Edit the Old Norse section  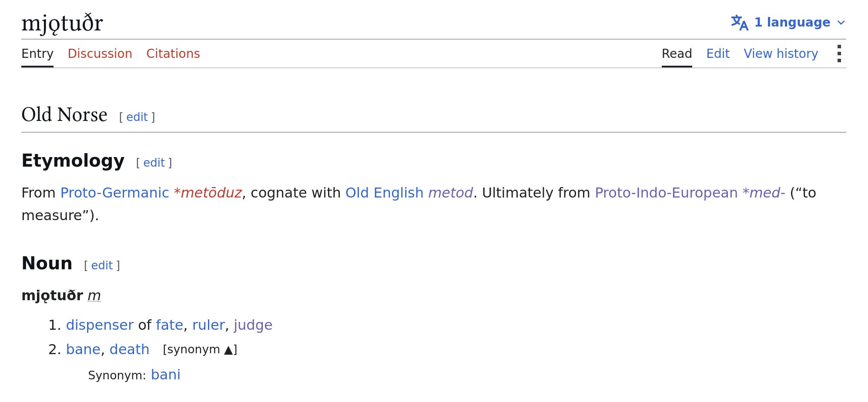coord(137,117)
